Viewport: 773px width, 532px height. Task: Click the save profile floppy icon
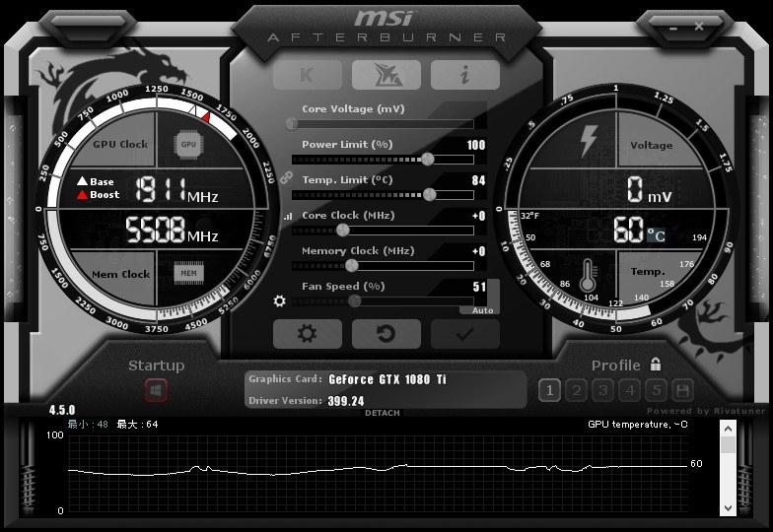(x=682, y=390)
